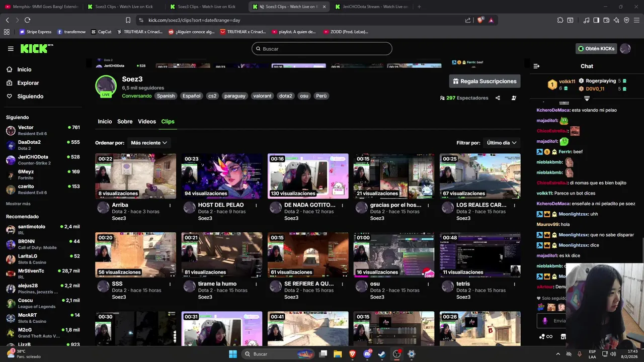Play the DE NADA GOTITO clip thumbnail
The height and width of the screenshot is (362, 644).
(x=308, y=176)
